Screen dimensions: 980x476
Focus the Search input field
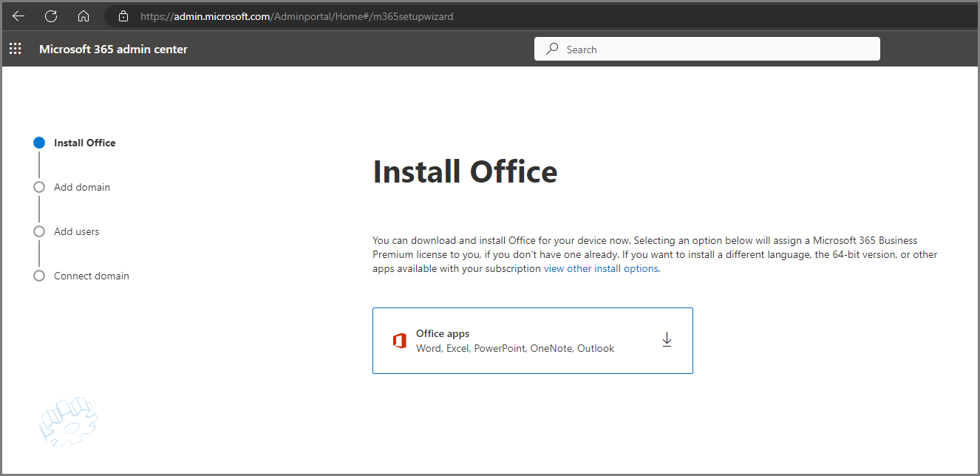[707, 50]
